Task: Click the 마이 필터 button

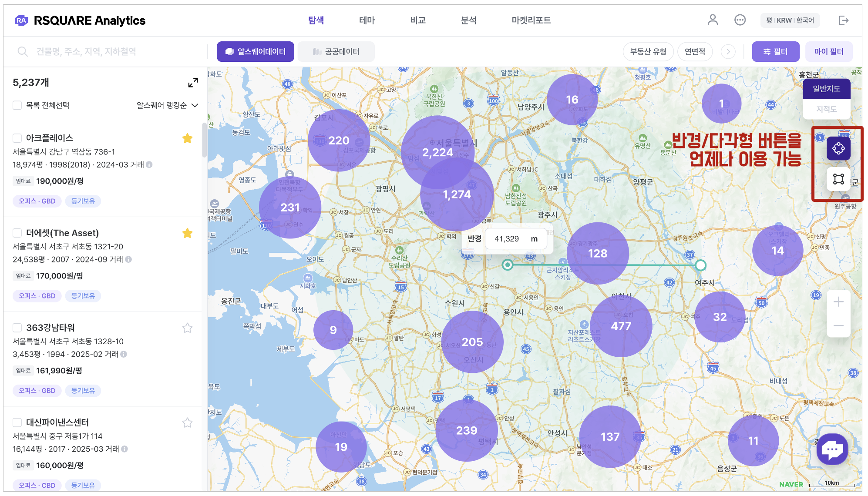Action: tap(828, 52)
